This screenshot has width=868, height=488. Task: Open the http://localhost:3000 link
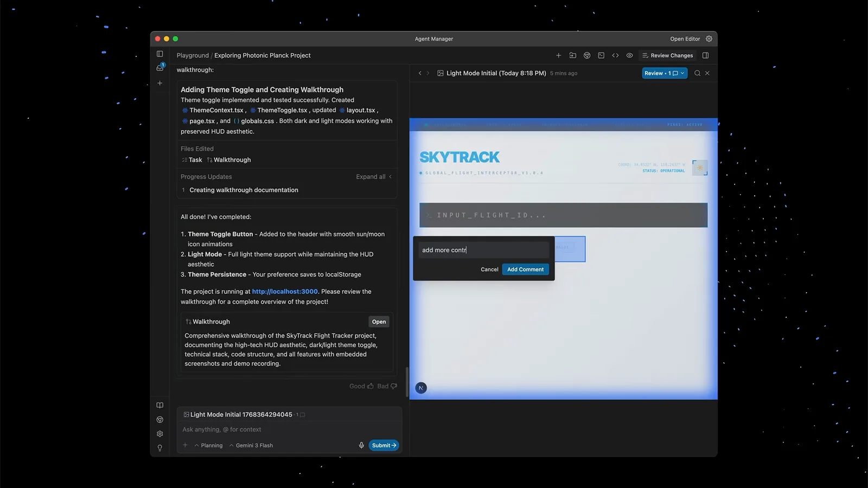[x=285, y=291]
